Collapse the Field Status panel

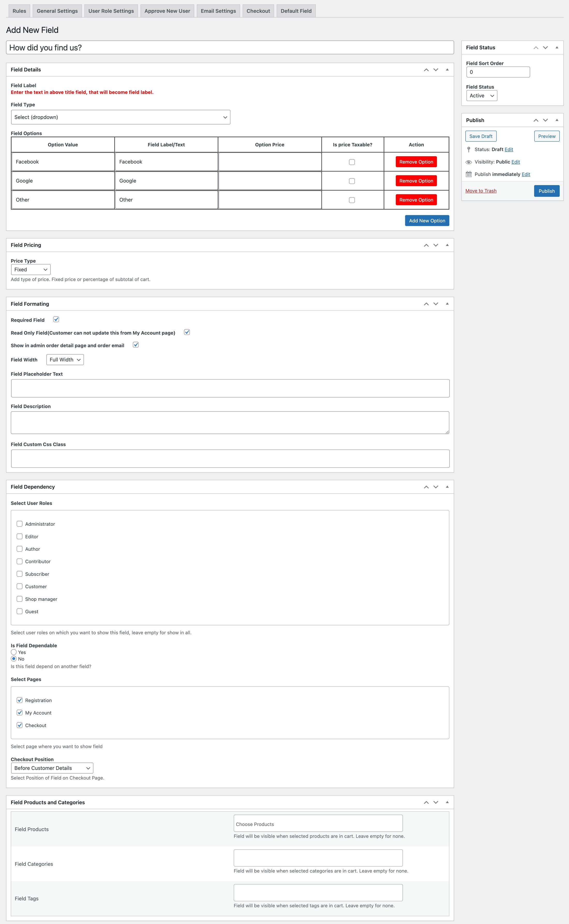(557, 47)
